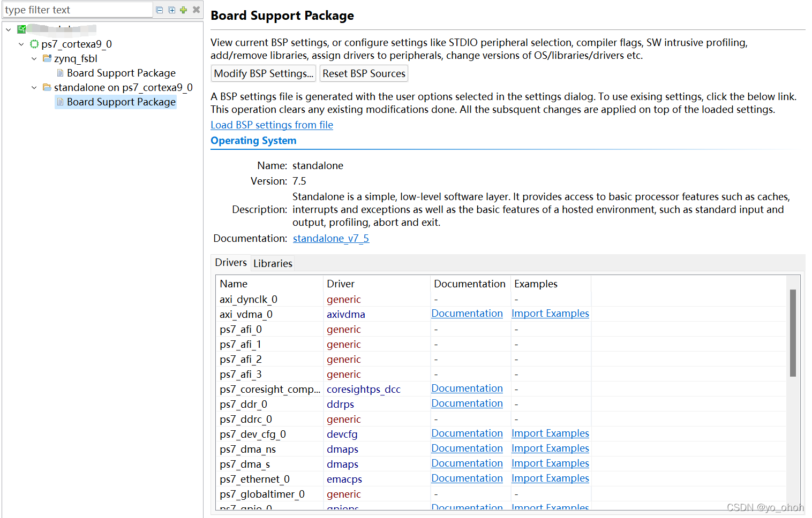Click the zynq_fsbl folder icon
This screenshot has height=518, width=812.
(47, 58)
